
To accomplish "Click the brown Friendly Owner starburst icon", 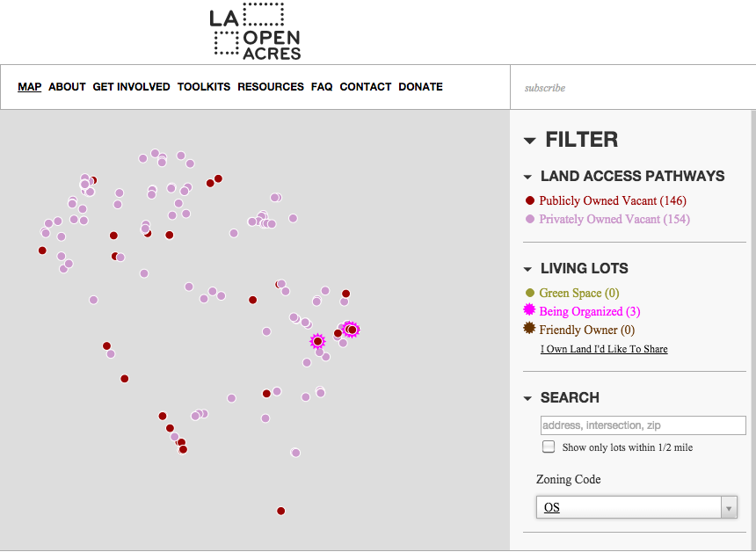I will pos(529,329).
